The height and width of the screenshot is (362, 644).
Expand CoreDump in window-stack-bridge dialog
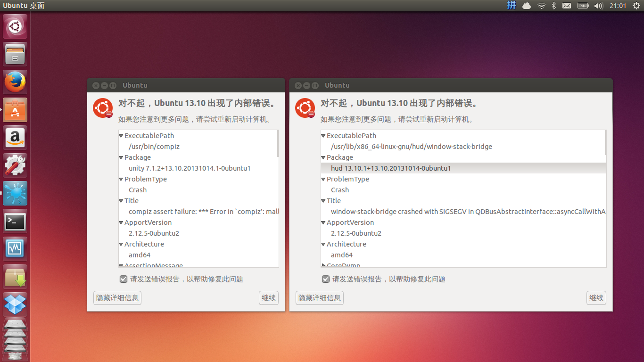point(323,265)
